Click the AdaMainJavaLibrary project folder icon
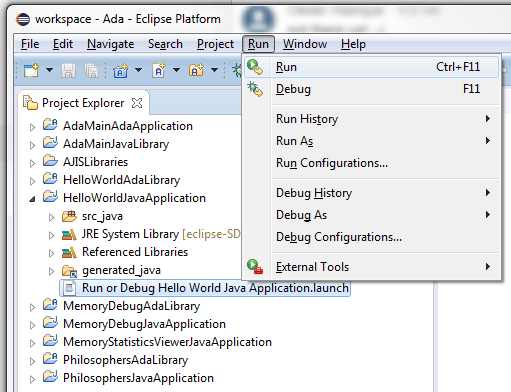 click(50, 143)
